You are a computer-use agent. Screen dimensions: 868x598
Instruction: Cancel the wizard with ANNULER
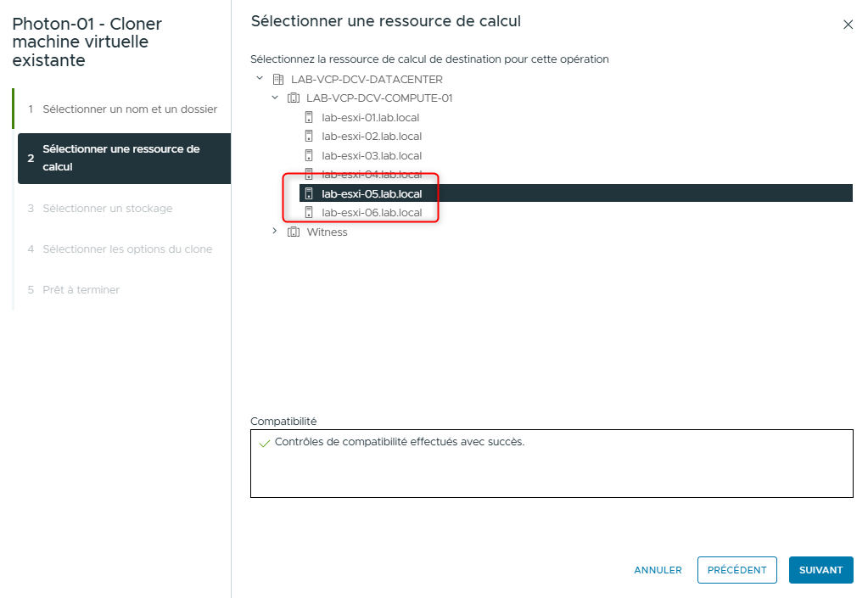coord(657,569)
